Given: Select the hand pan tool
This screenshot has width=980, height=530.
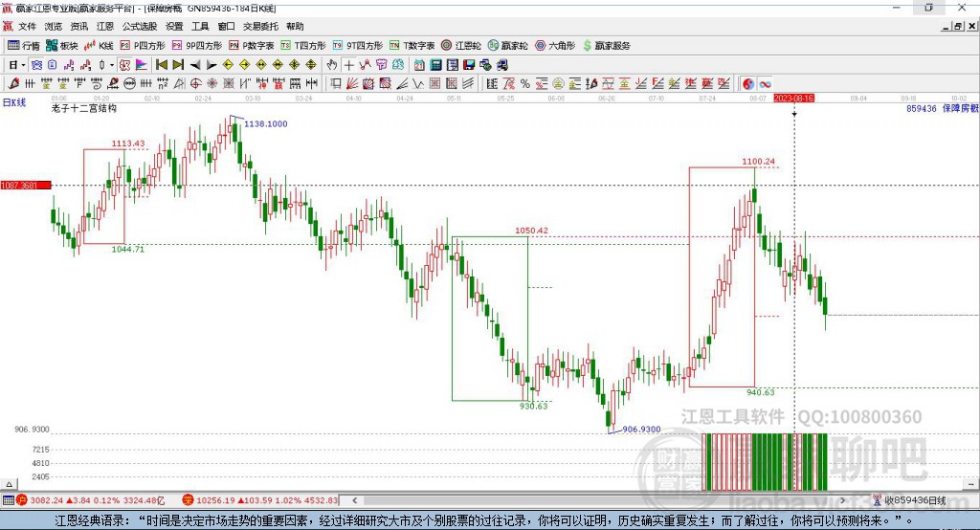Looking at the screenshot, I should click(x=332, y=65).
